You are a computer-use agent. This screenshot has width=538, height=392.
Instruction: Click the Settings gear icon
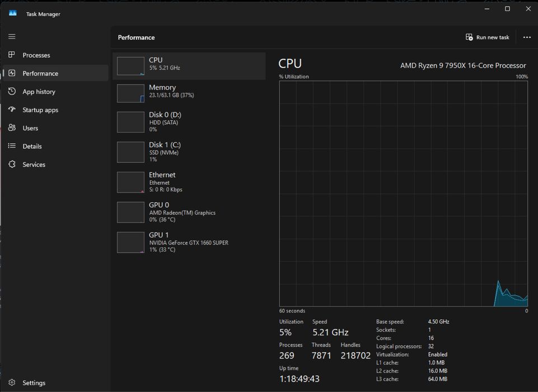tap(12, 383)
